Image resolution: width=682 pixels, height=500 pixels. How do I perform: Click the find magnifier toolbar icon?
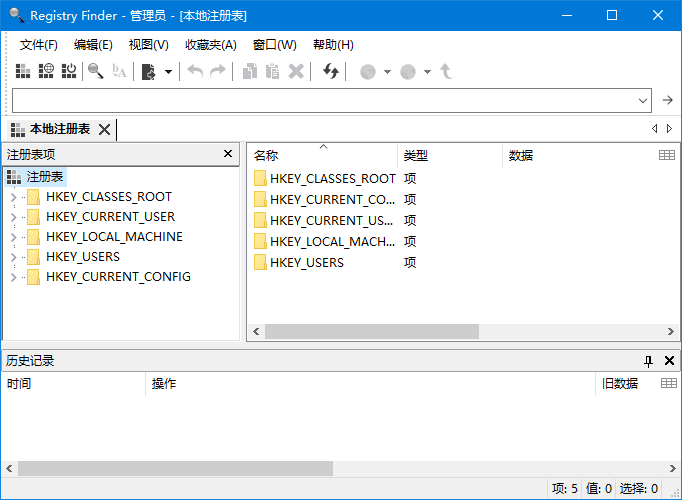(x=96, y=71)
